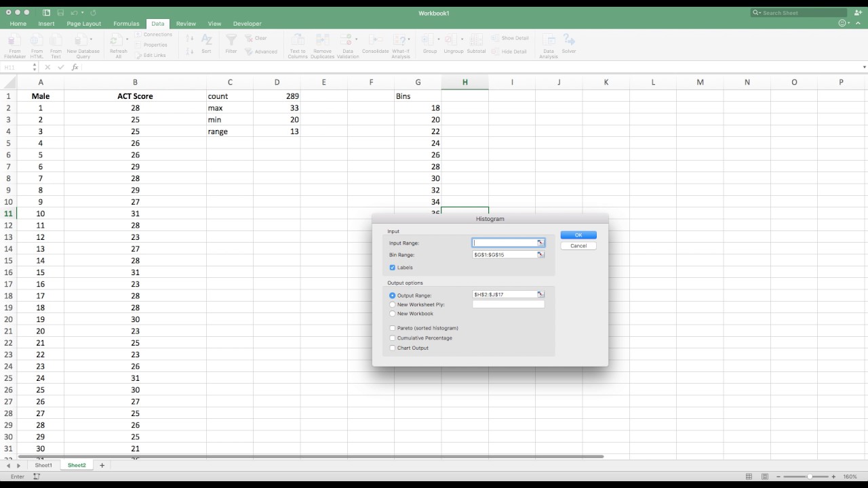Click the zoom in plus button

click(x=835, y=476)
